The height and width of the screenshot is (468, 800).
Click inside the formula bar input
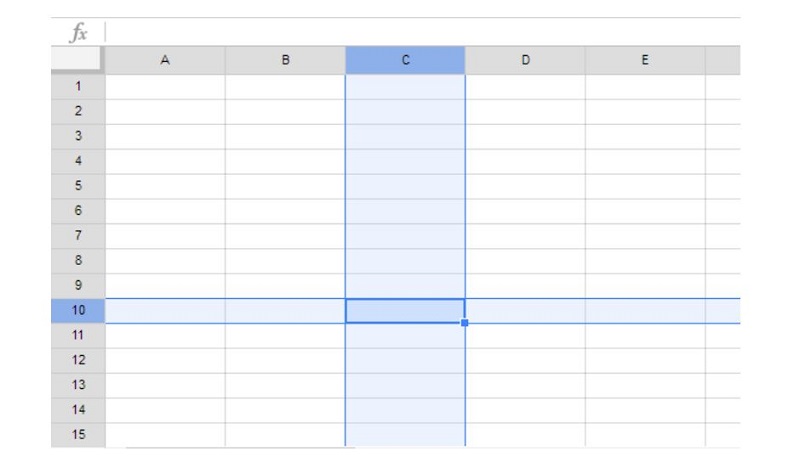[x=422, y=32]
